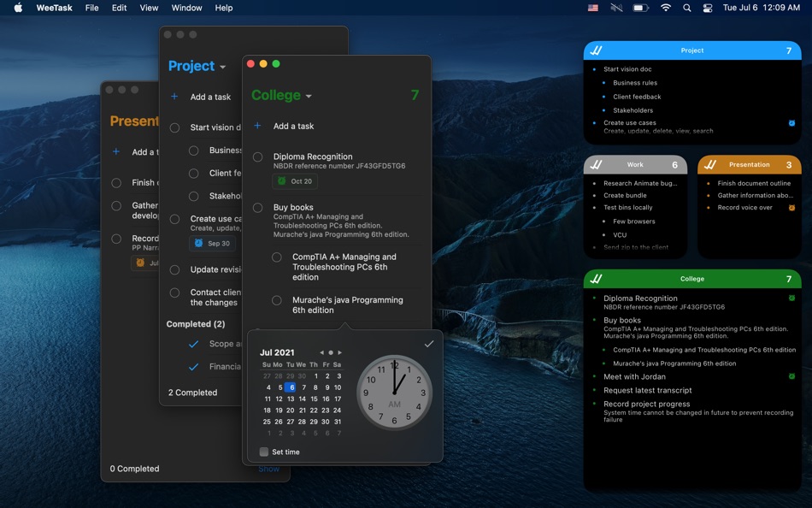Click green alarm icon beside Meet with Jordan
This screenshot has height=508, width=812.
[x=791, y=376]
